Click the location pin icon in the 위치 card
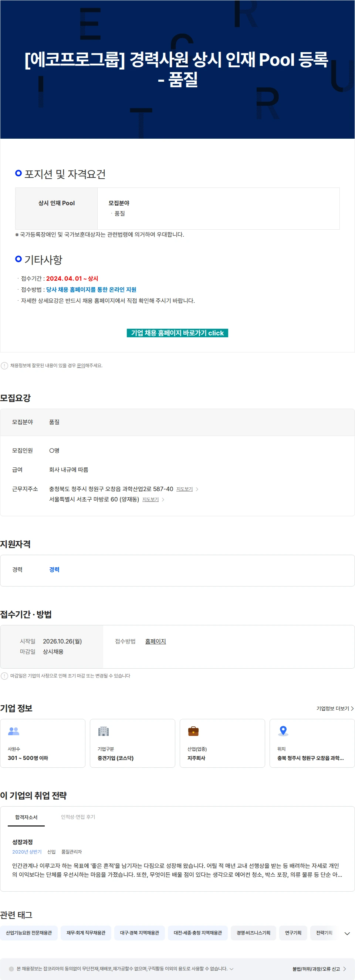 (x=283, y=731)
